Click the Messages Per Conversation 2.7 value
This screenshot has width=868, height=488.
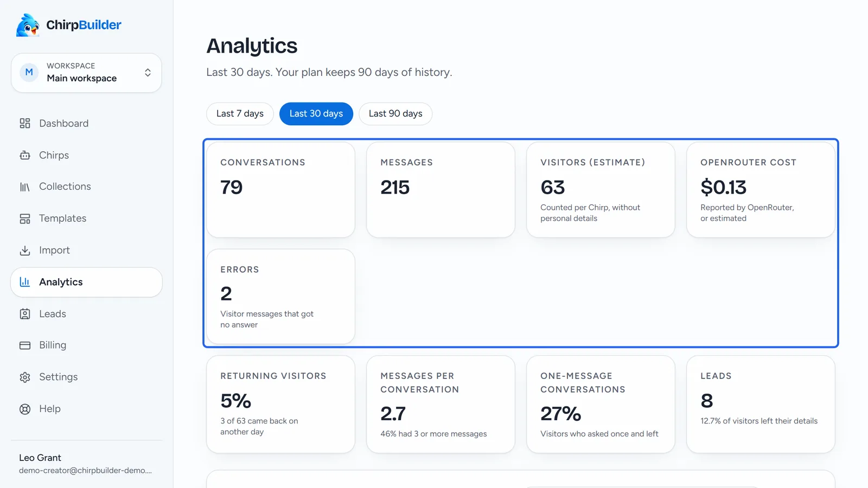tap(393, 414)
